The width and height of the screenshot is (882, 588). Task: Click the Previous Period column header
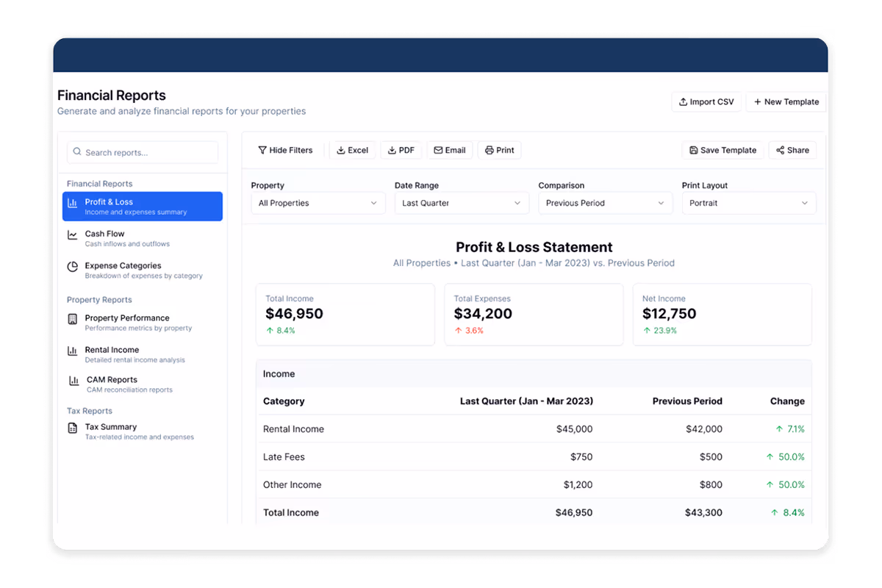687,401
